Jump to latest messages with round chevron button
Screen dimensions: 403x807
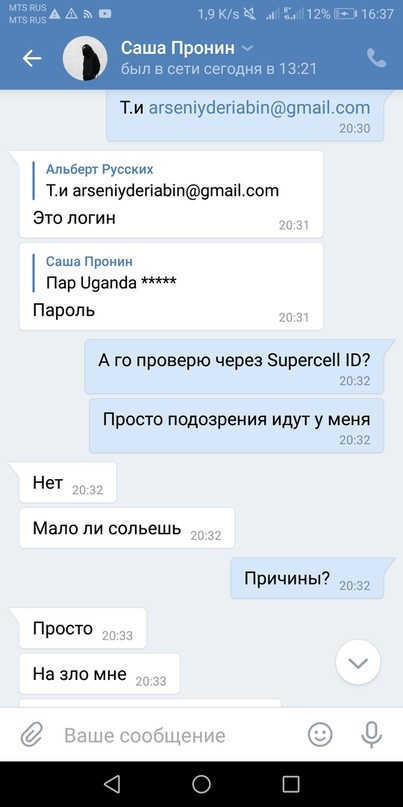pyautogui.click(x=358, y=662)
